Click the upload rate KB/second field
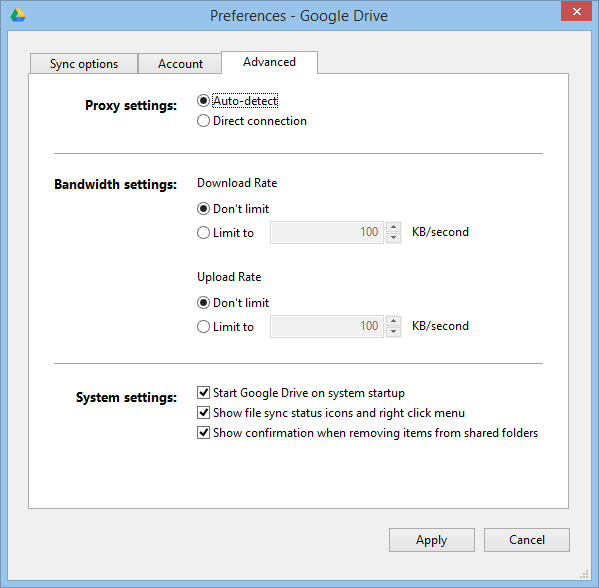The image size is (599, 588). [327, 326]
